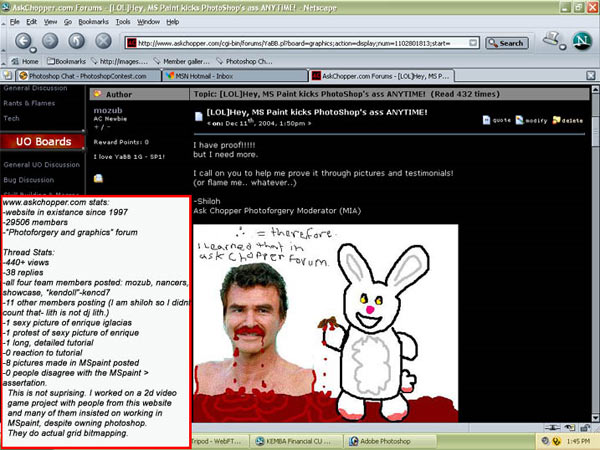Click the vertical scrollbar down arrow
Image resolution: width=600 pixels, height=450 pixels.
595,417
